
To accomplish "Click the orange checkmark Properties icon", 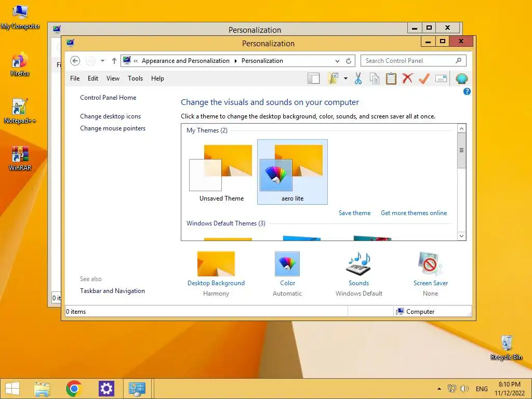I will pyautogui.click(x=424, y=78).
